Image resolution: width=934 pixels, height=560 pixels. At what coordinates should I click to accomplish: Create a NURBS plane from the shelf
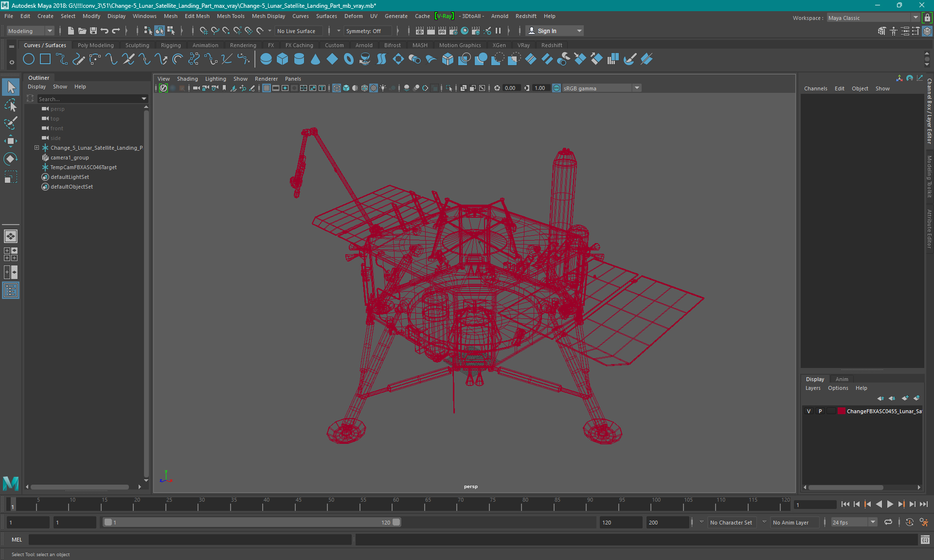coord(332,59)
